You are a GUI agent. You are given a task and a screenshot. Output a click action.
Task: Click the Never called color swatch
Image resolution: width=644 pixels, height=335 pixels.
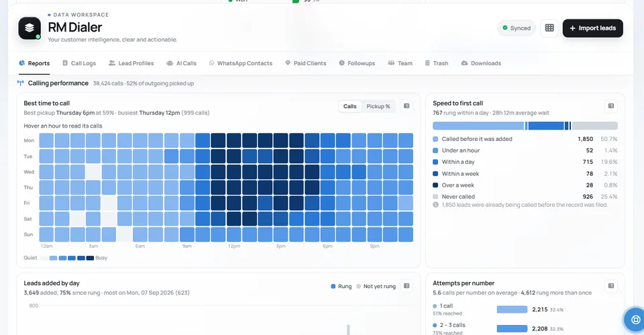coord(435,197)
